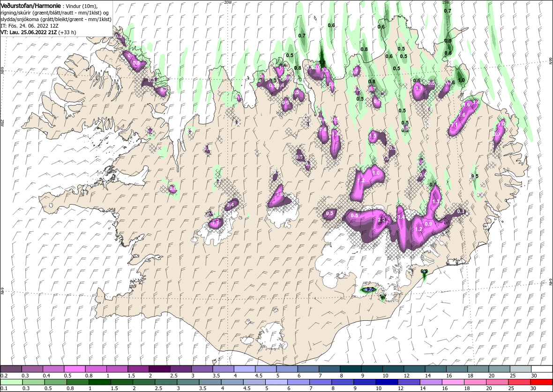The height and width of the screenshot is (392, 553).
Task: Click the 1.5 magenta swatch in the upper legend row
Action: (138, 369)
